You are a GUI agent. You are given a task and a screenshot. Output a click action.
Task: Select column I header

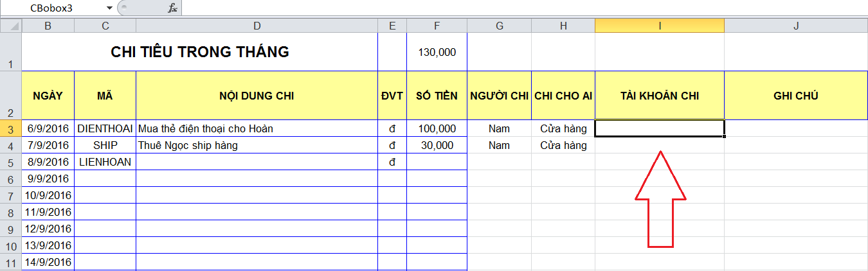point(659,26)
